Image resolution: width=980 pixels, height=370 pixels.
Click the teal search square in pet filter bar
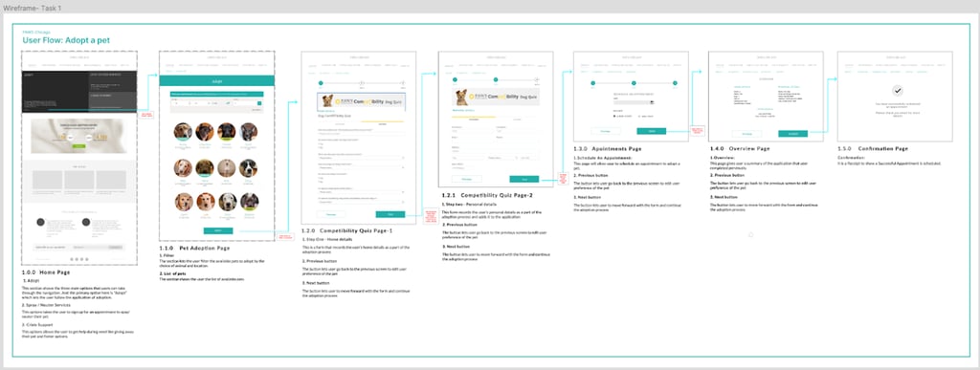pos(259,103)
